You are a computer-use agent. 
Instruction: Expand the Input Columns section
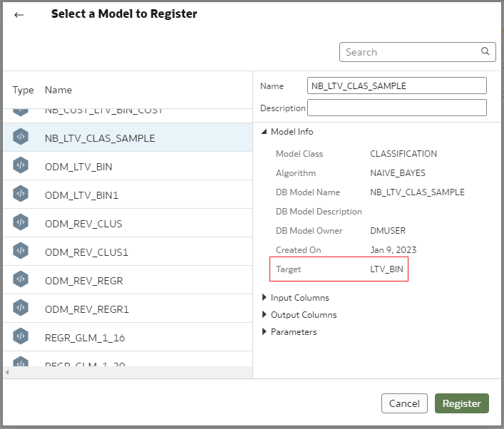pos(264,297)
